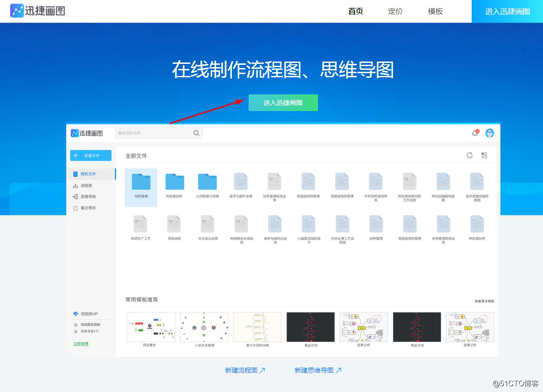Open the 供应商财务对账工作流程 file icon
Screen dimensions: 543x392
[x=409, y=181]
